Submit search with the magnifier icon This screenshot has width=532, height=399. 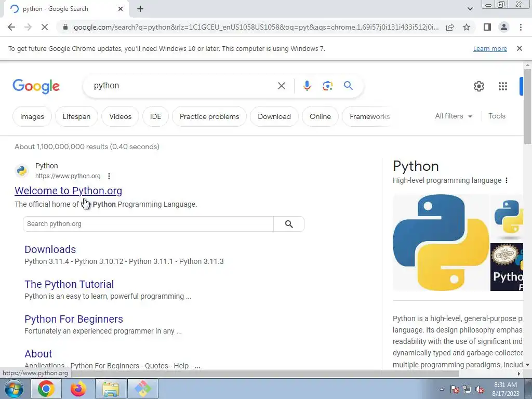coord(348,86)
